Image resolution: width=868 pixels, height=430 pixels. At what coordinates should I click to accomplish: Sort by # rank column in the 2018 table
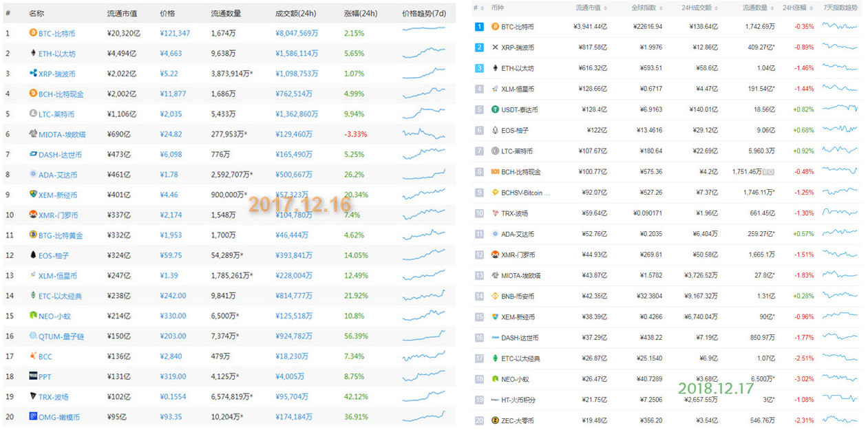(x=479, y=8)
